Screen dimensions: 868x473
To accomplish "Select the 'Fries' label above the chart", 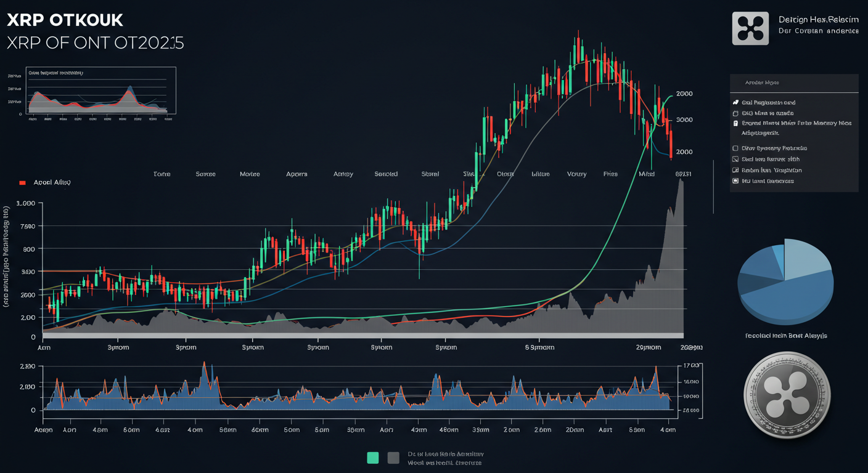I will click(x=610, y=174).
